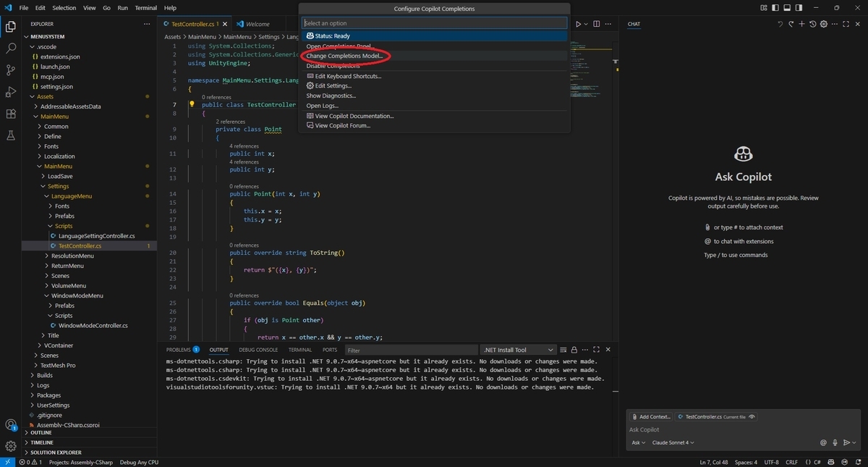Open the Manage gear in activity bar
The image size is (868, 467).
point(11,446)
